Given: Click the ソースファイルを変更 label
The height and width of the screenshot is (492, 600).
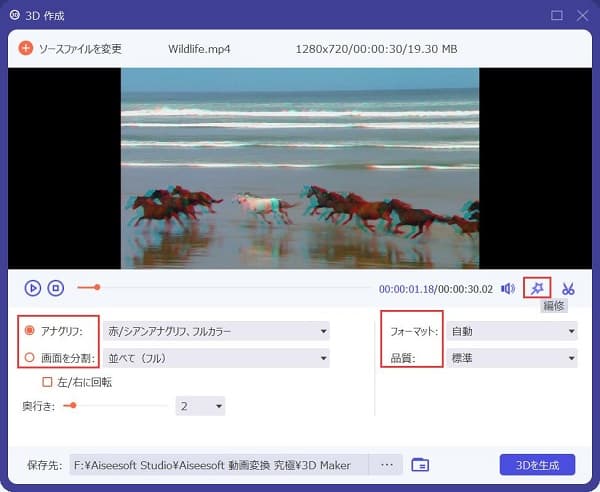Looking at the screenshot, I should (x=80, y=49).
